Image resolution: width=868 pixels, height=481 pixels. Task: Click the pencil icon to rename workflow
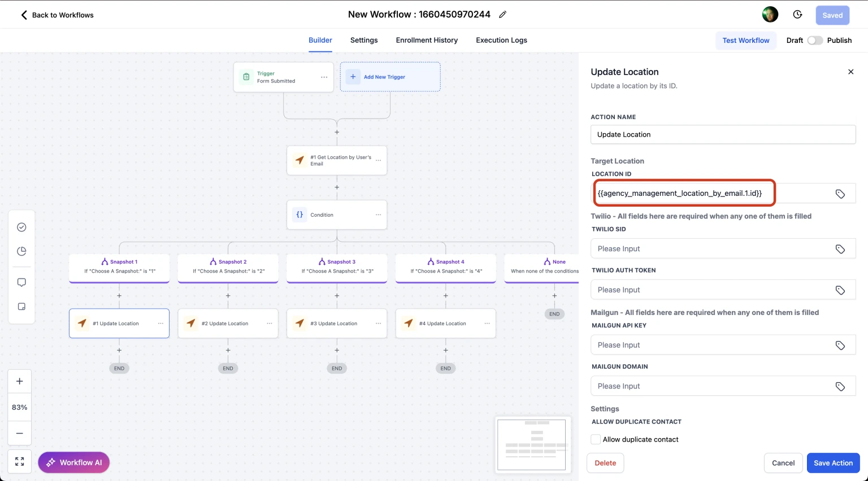click(502, 15)
